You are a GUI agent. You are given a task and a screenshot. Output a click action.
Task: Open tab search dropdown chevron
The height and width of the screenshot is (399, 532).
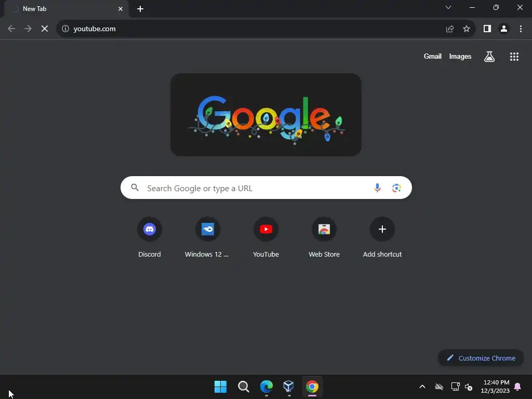448,7
